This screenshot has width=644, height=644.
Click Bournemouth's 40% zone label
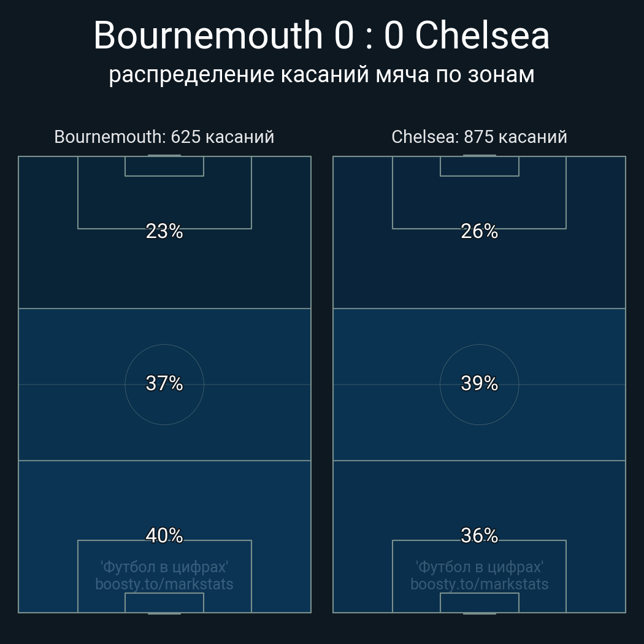[x=164, y=535]
